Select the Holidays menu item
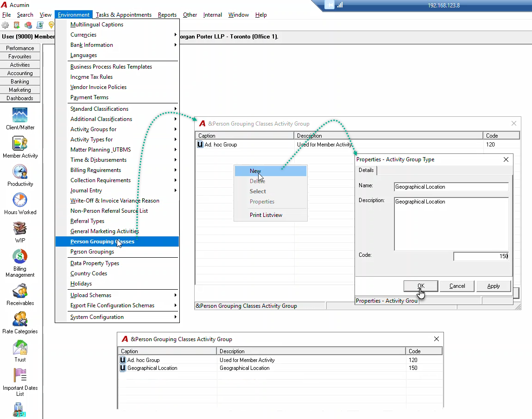The height and width of the screenshot is (419, 532). [117, 284]
